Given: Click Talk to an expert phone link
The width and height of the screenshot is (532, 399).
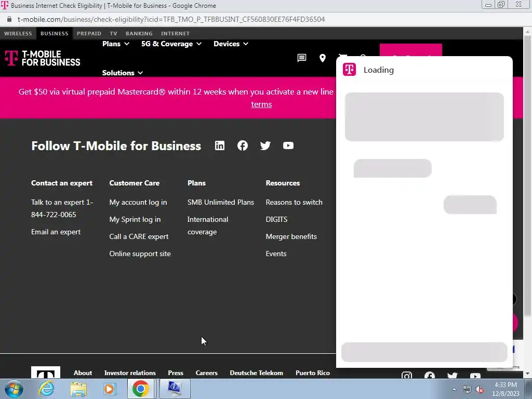Looking at the screenshot, I should (x=62, y=208).
